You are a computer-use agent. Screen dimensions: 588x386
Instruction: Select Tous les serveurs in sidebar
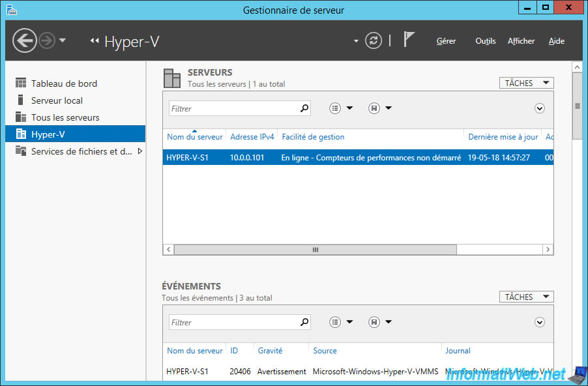(76, 117)
